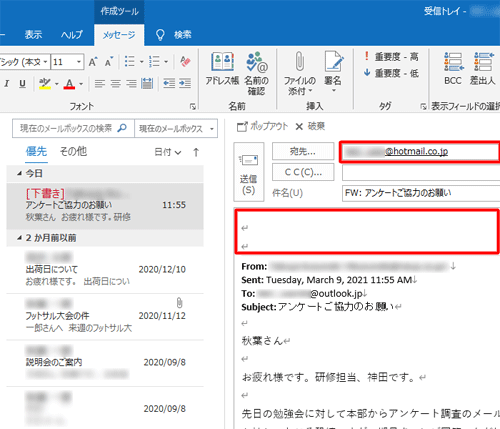Click the C C(C)... button

(303, 172)
